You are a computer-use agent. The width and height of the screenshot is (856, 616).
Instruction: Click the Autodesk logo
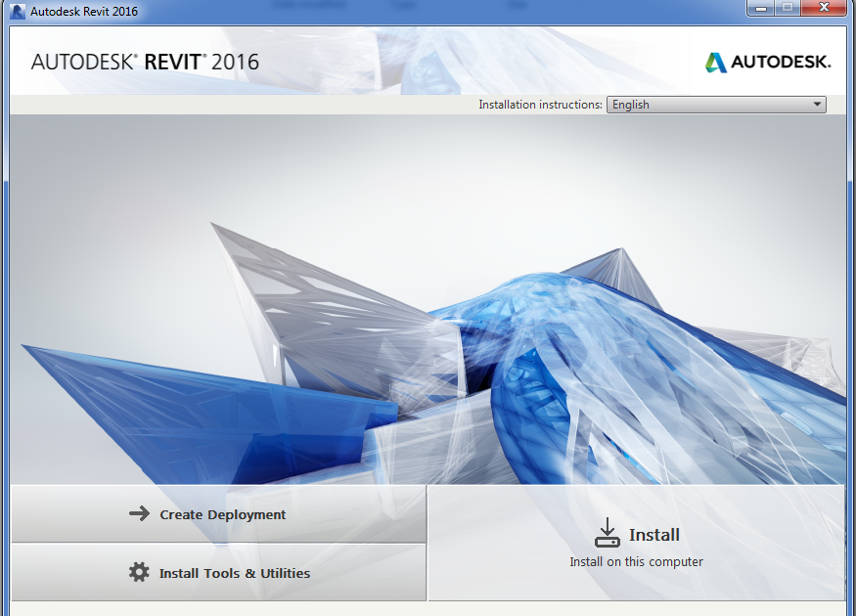click(x=768, y=63)
